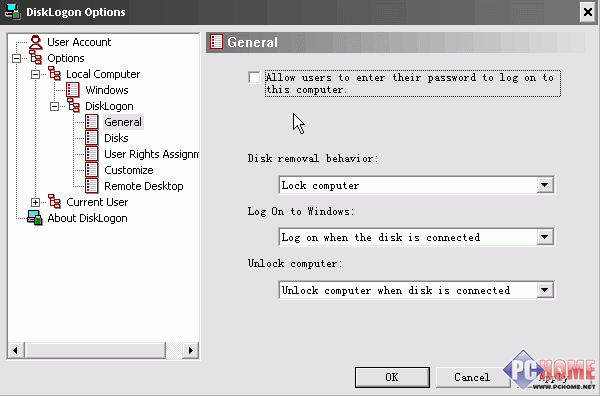This screenshot has width=600, height=396.
Task: Select the General tree item
Action: pyautogui.click(x=123, y=122)
